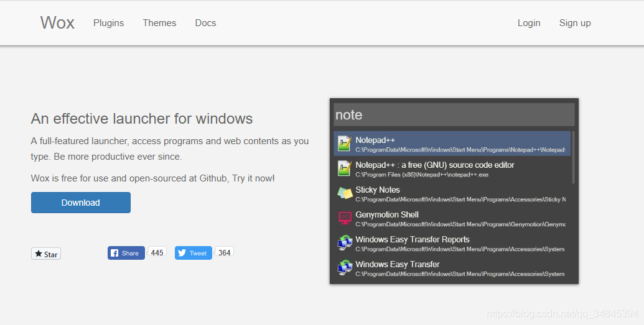Viewport: 644px width, 325px height.
Task: Click the launcher results scrollbar
Action: pyautogui.click(x=573, y=157)
